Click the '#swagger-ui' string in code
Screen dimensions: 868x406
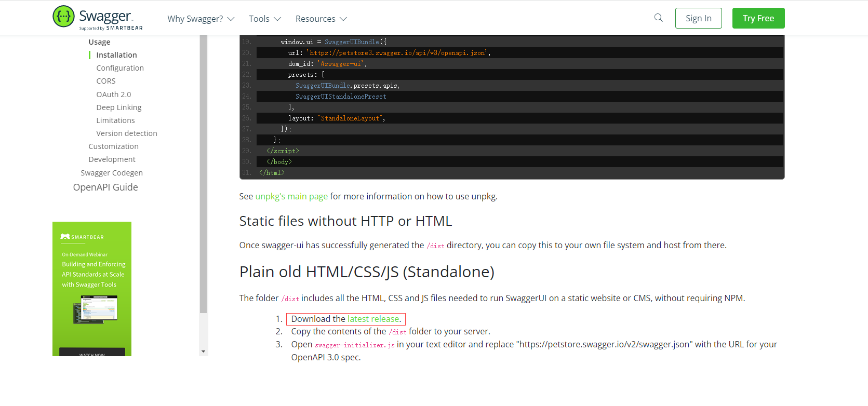(341, 64)
